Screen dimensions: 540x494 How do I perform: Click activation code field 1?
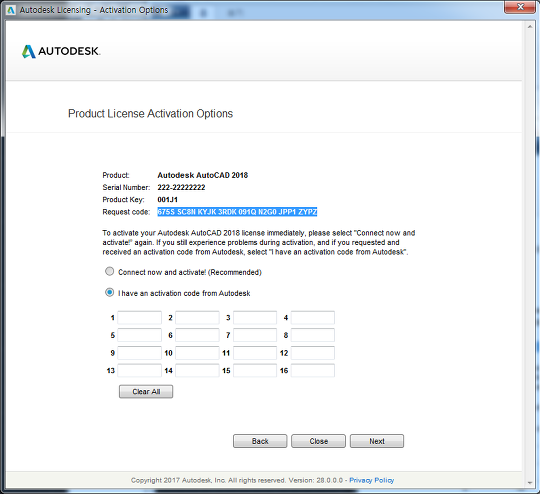coord(139,318)
